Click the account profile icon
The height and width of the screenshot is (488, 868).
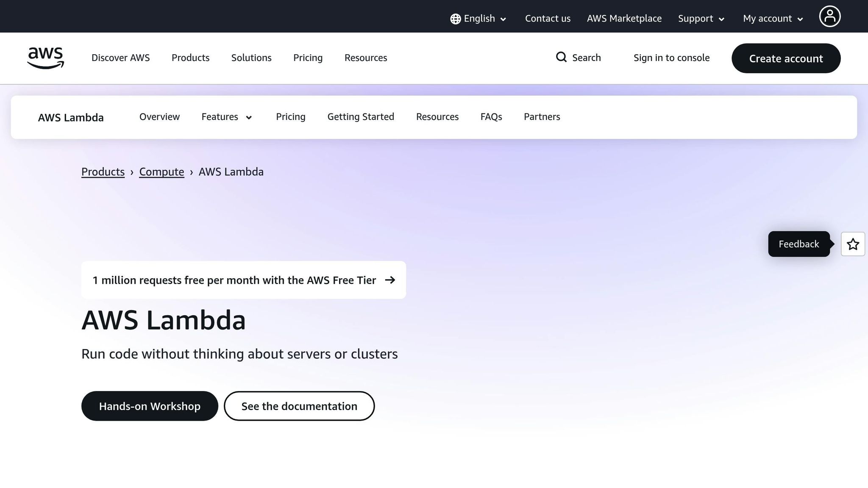(x=829, y=16)
